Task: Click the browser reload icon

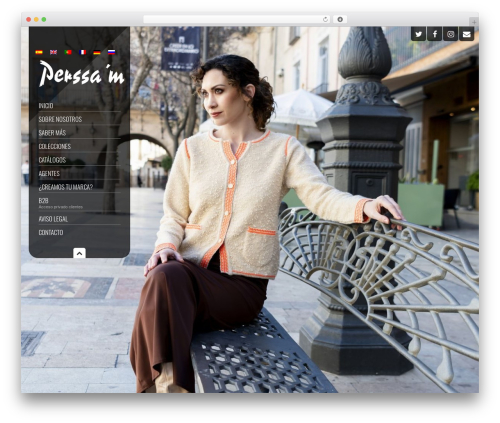Action: [325, 20]
